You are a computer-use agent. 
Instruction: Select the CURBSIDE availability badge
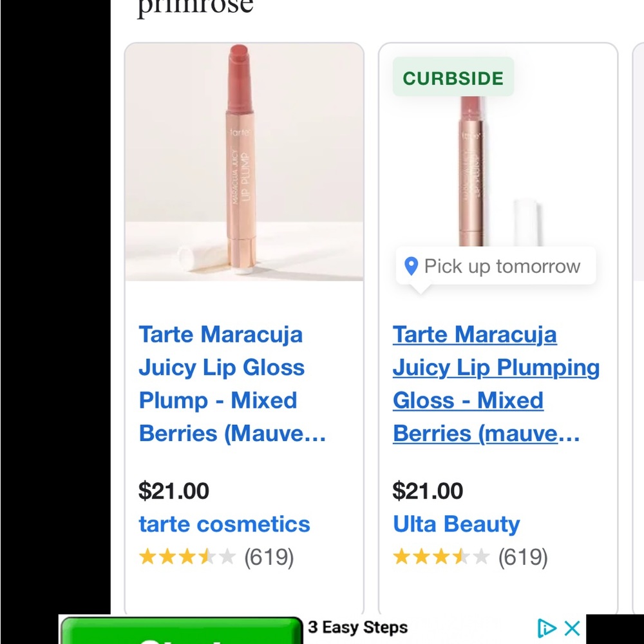coord(452,77)
